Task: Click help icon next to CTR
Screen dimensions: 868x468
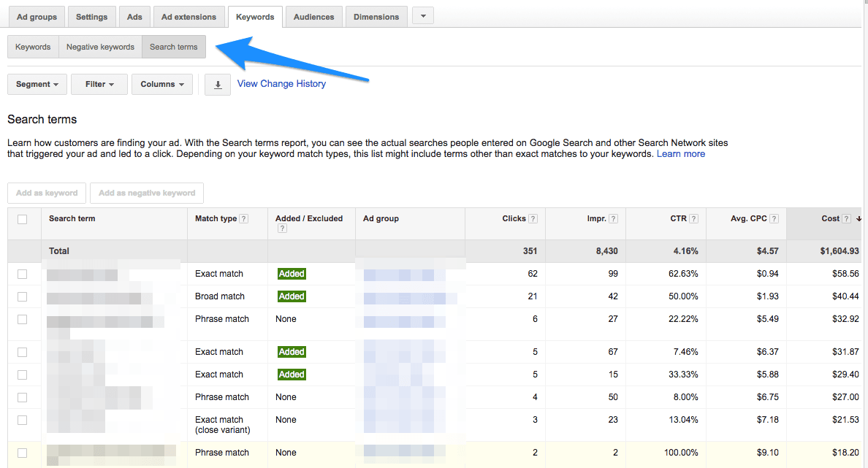Action: [693, 219]
